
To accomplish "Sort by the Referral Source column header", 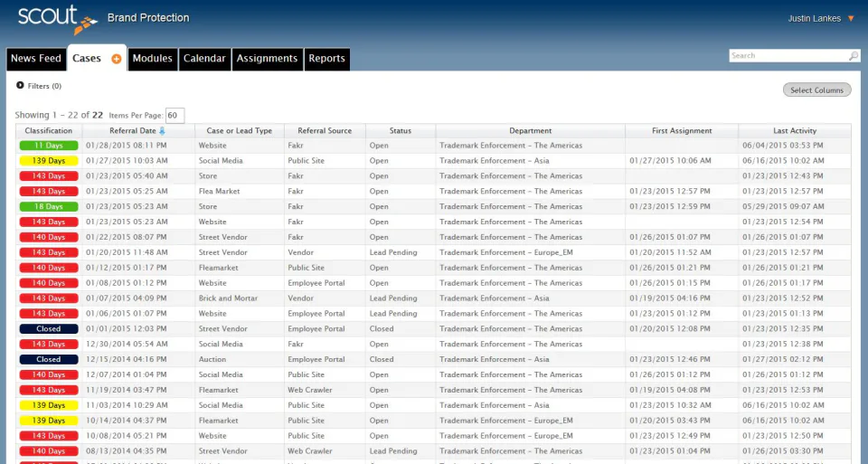I will pos(325,130).
